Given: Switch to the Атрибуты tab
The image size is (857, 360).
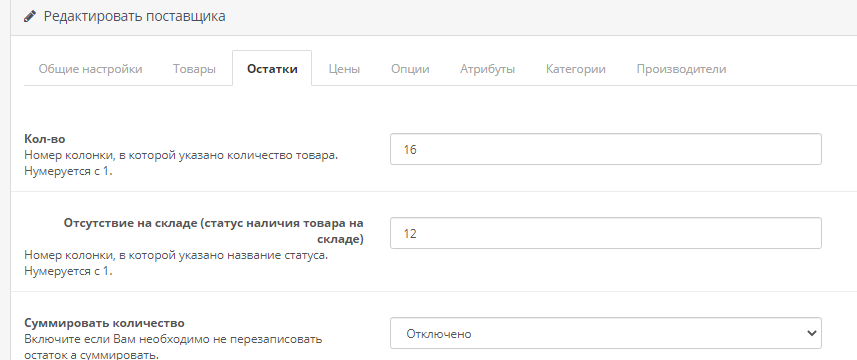Looking at the screenshot, I should click(488, 69).
